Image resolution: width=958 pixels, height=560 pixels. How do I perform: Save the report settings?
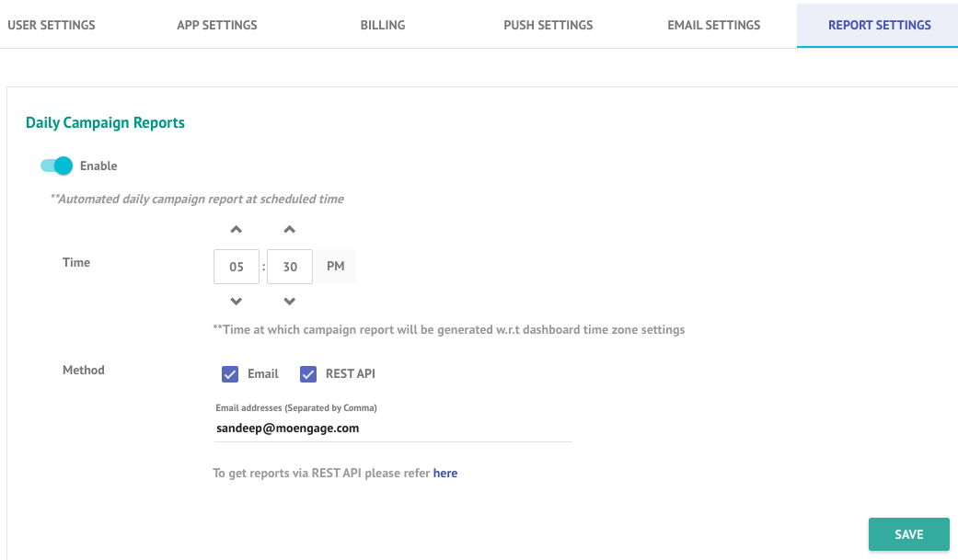(908, 534)
